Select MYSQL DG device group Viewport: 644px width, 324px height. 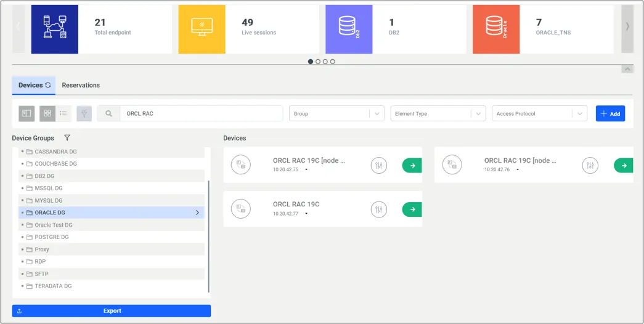pos(112,200)
